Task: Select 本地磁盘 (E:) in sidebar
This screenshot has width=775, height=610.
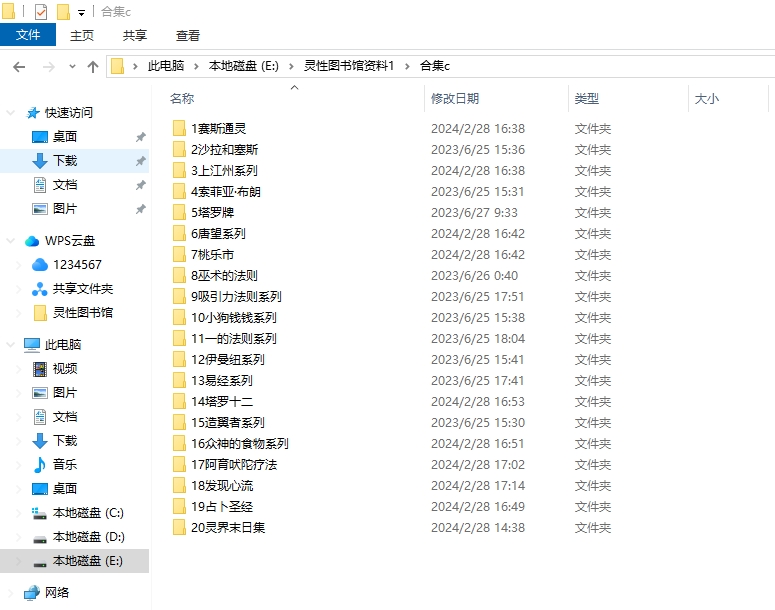Action: click(87, 561)
